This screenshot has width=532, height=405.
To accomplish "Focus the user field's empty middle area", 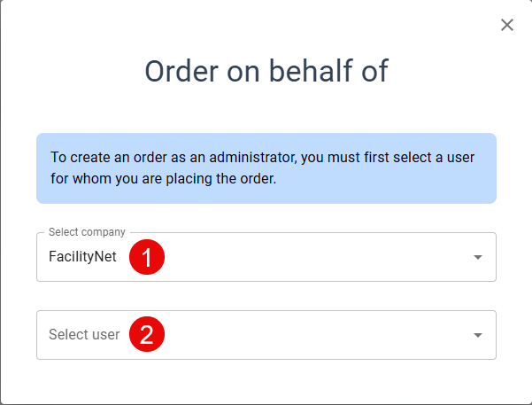I will coord(315,335).
